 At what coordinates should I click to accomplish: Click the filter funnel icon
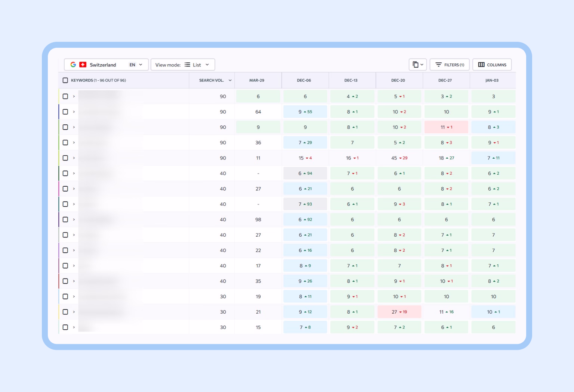click(439, 65)
